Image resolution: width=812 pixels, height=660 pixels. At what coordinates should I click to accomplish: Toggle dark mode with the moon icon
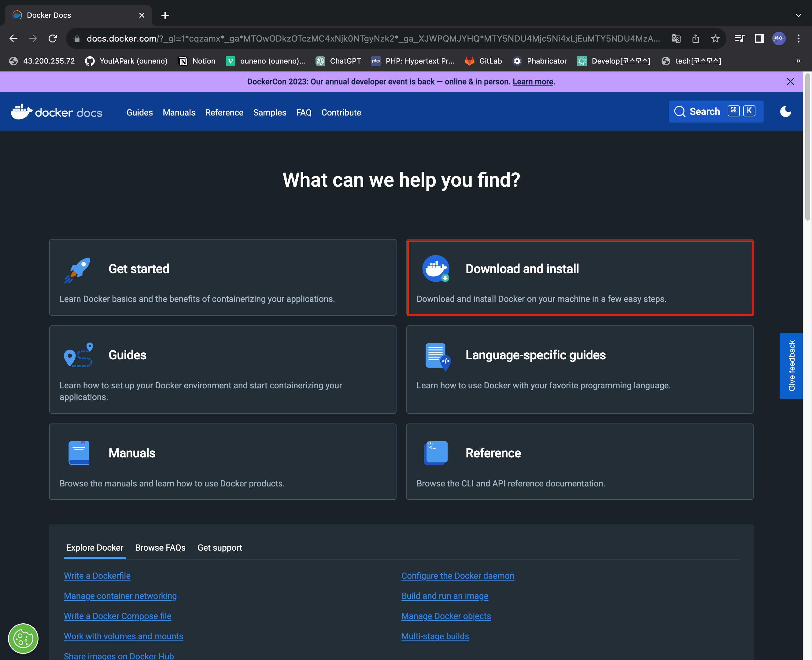[785, 112]
